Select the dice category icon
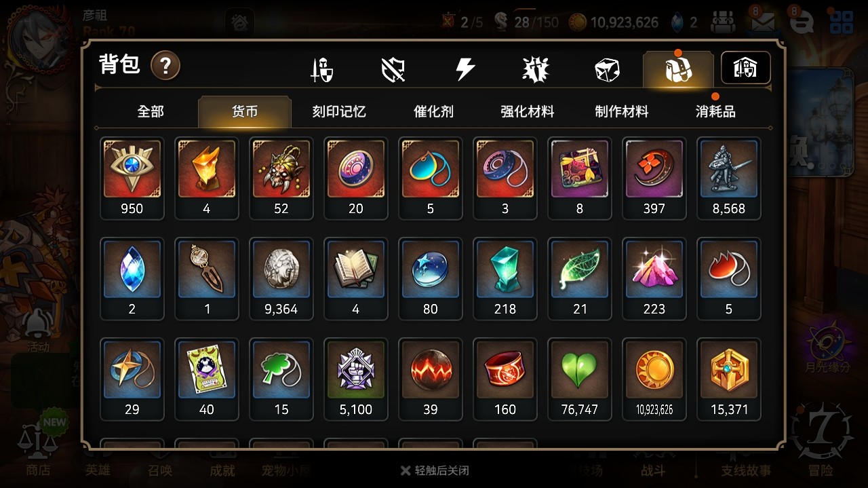 (x=606, y=69)
